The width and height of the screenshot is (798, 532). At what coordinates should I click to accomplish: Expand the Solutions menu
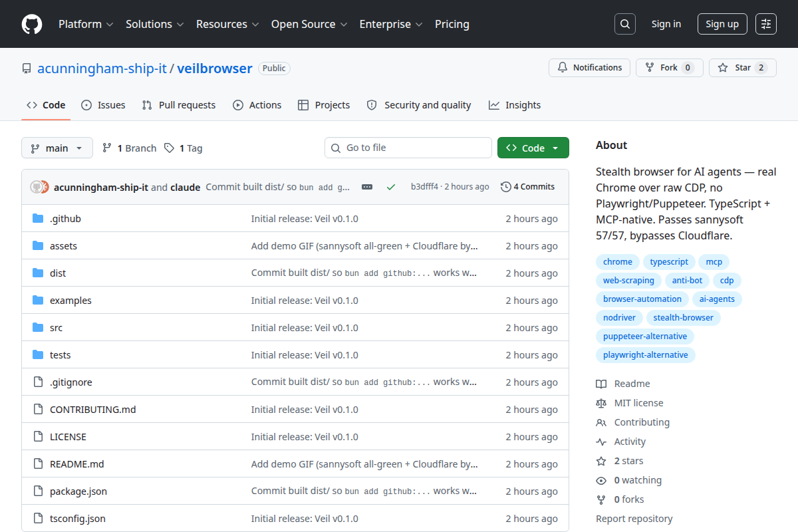pyautogui.click(x=154, y=24)
